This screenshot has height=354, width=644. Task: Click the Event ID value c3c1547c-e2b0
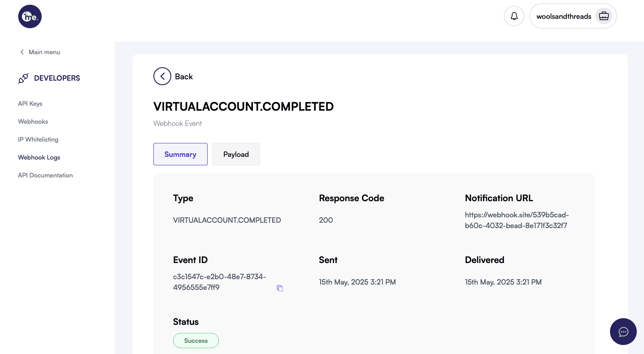point(219,282)
